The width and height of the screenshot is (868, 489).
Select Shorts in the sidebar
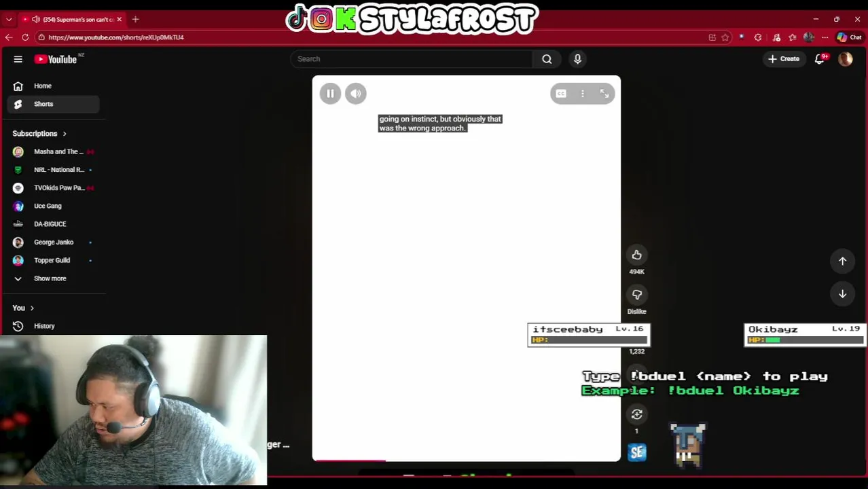pyautogui.click(x=54, y=104)
